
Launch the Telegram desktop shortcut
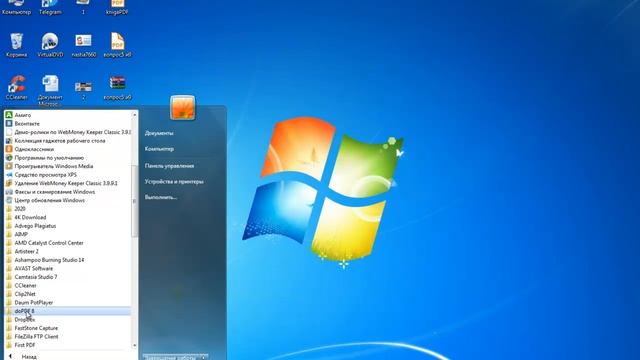click(x=50, y=8)
